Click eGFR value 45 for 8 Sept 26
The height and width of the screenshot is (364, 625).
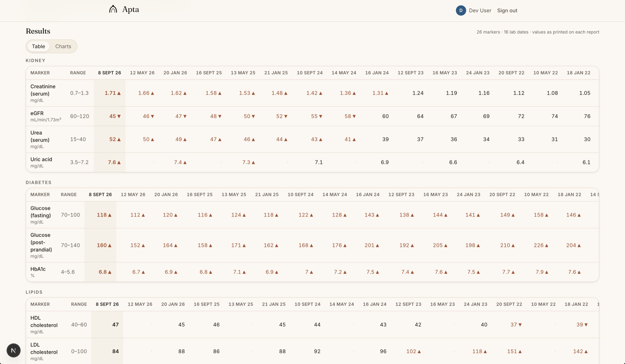coord(115,116)
